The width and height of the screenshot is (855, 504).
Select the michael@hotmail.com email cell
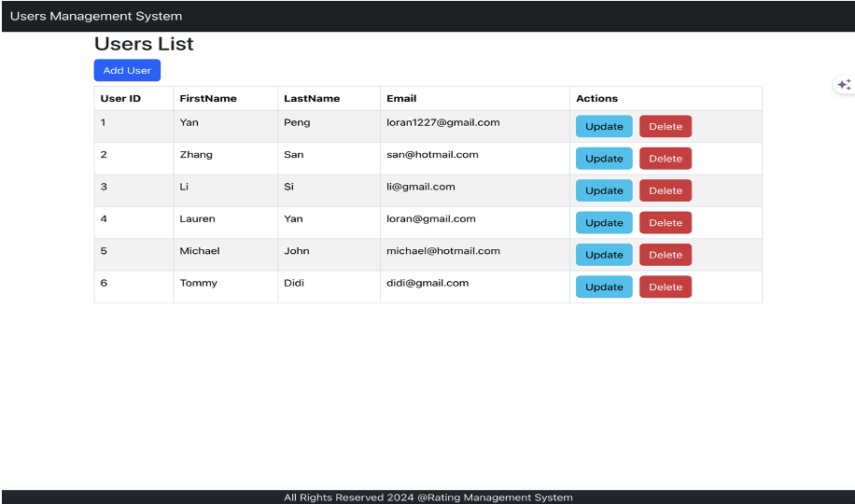point(443,251)
